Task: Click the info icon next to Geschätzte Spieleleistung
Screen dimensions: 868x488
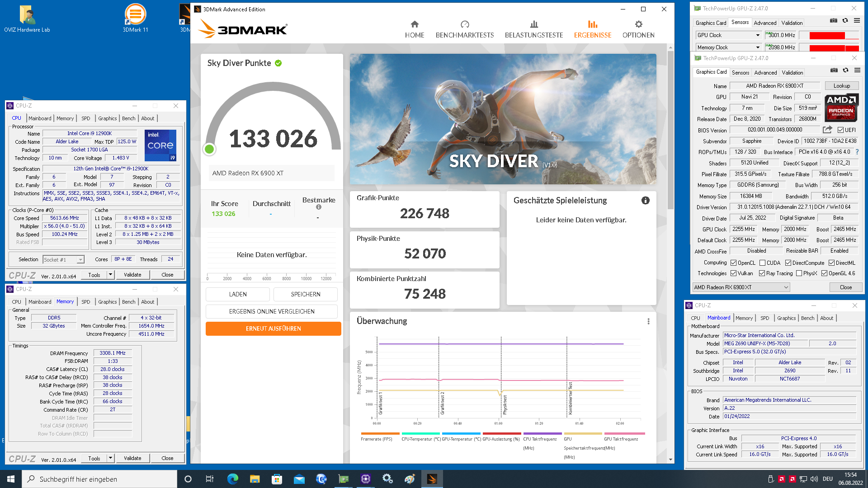Action: pyautogui.click(x=645, y=200)
